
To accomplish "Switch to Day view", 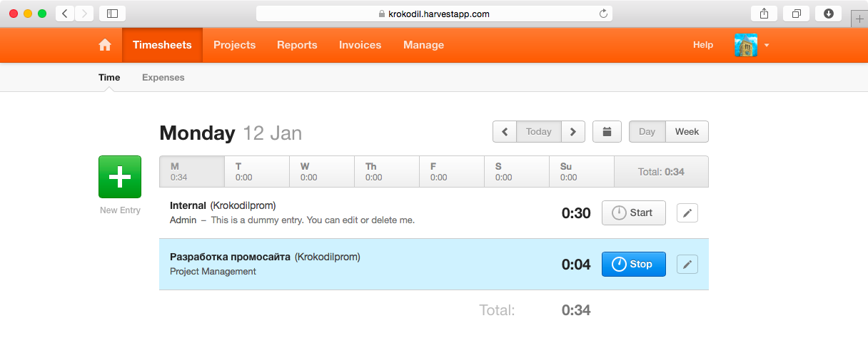I will pos(647,132).
